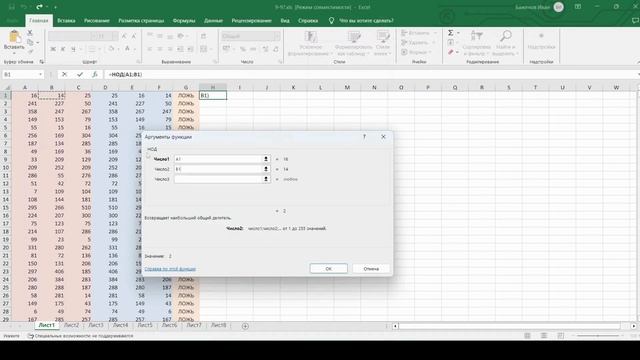The image size is (640, 360).
Task: Switch to Page Layout view in status bar
Action: click(x=544, y=336)
